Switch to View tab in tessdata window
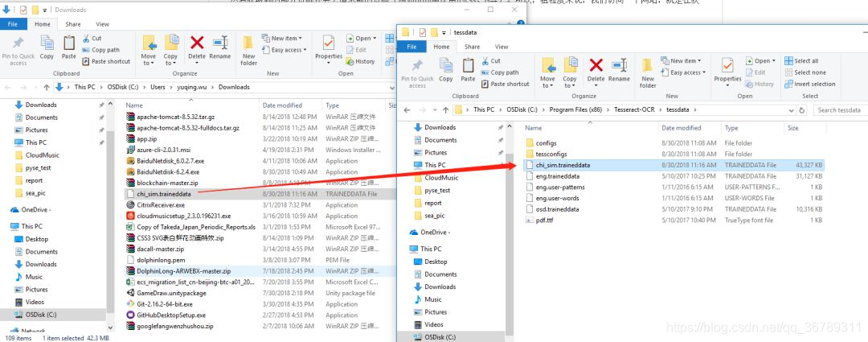Viewport: 868px width, 342px height. point(502,47)
